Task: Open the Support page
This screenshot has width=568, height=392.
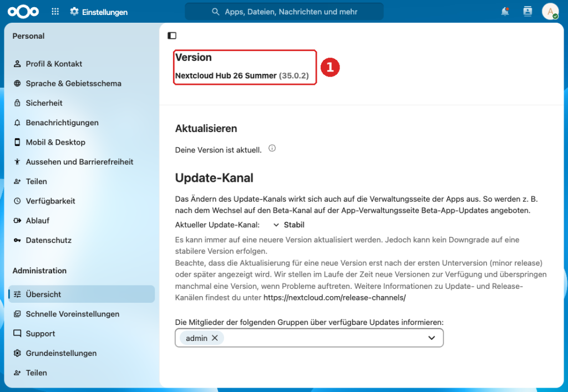Action: pyautogui.click(x=82, y=333)
